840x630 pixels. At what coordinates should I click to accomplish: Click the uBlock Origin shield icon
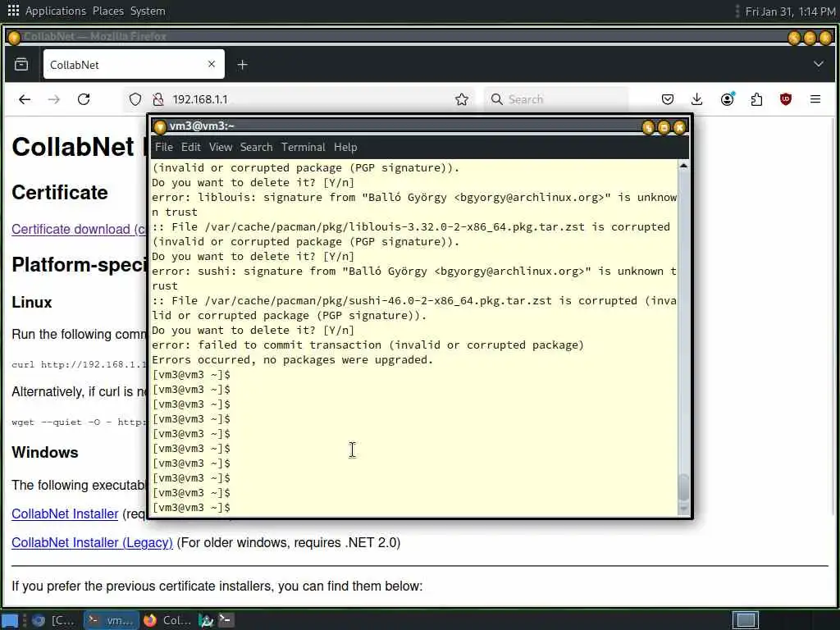point(785,99)
